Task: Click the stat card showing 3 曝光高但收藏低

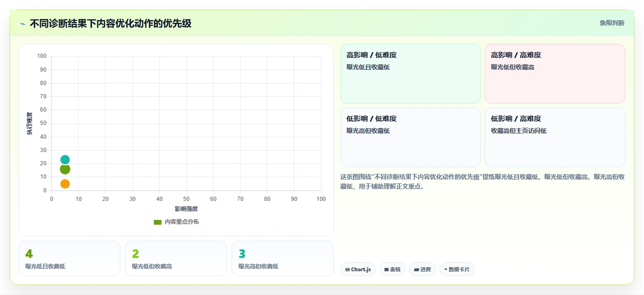Action: pos(283,258)
